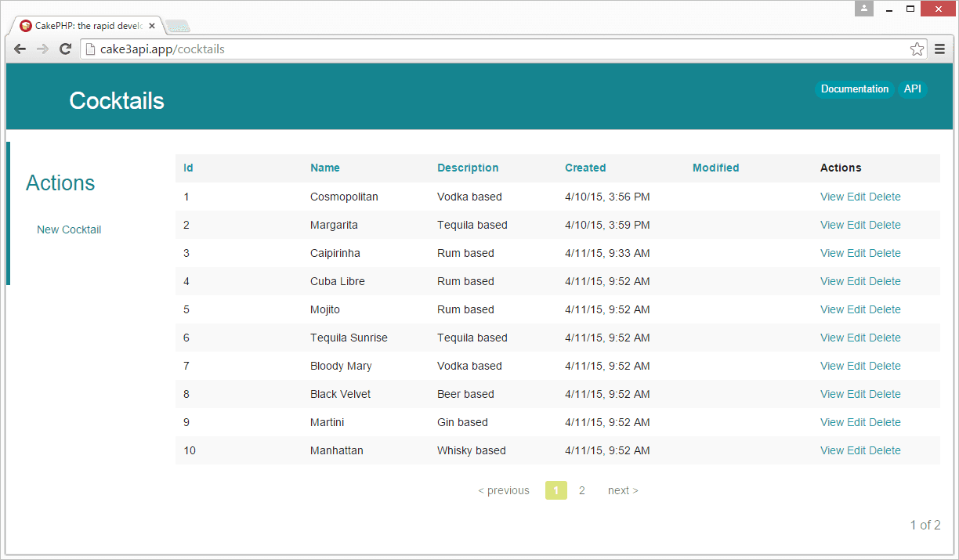Click New Cocktail in Actions sidebar
959x560 pixels.
pos(69,229)
